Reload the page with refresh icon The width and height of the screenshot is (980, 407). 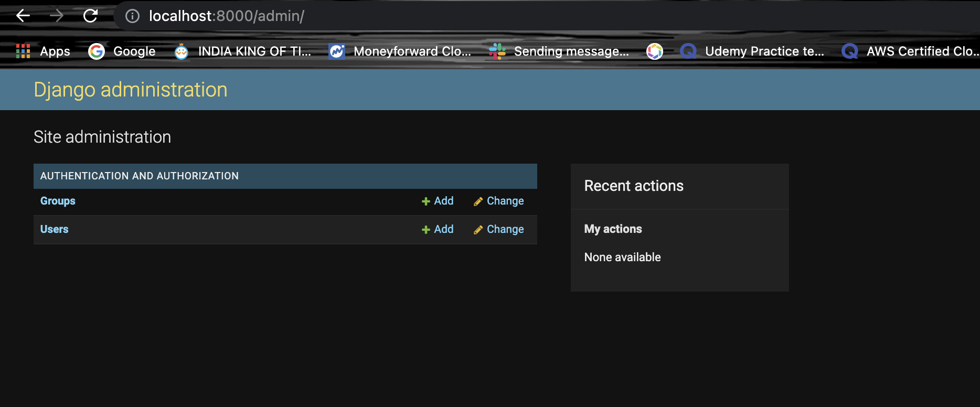point(90,16)
